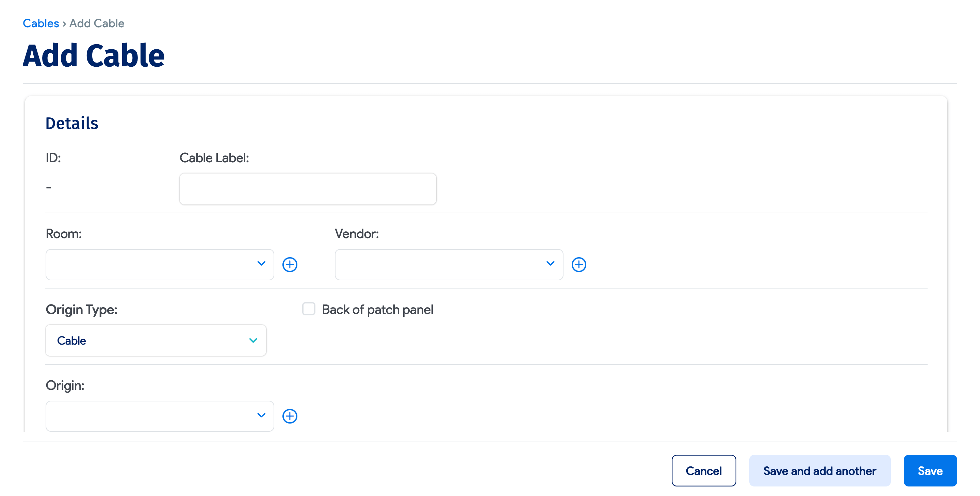Click the add Room plus icon

click(x=290, y=264)
